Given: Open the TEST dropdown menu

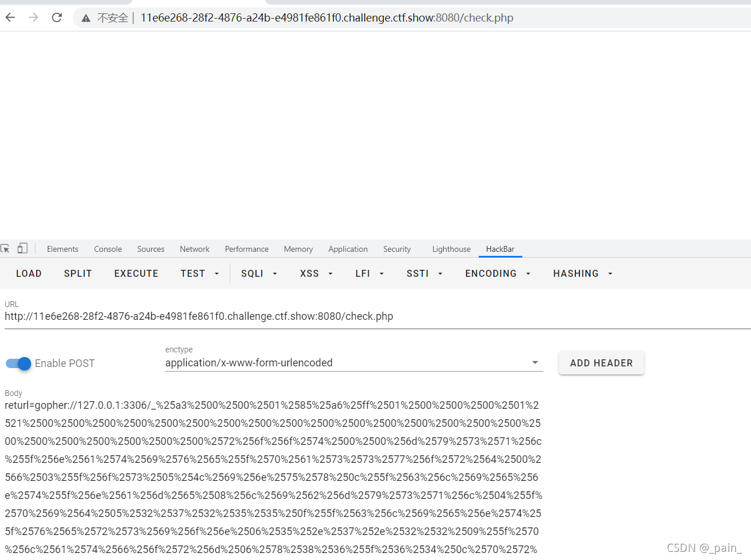Looking at the screenshot, I should (x=200, y=273).
